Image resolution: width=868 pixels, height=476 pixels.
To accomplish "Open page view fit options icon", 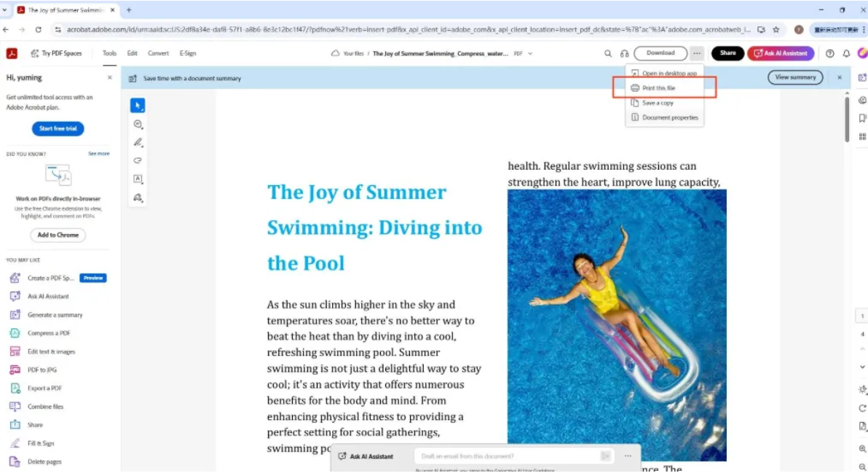I will point(862,426).
